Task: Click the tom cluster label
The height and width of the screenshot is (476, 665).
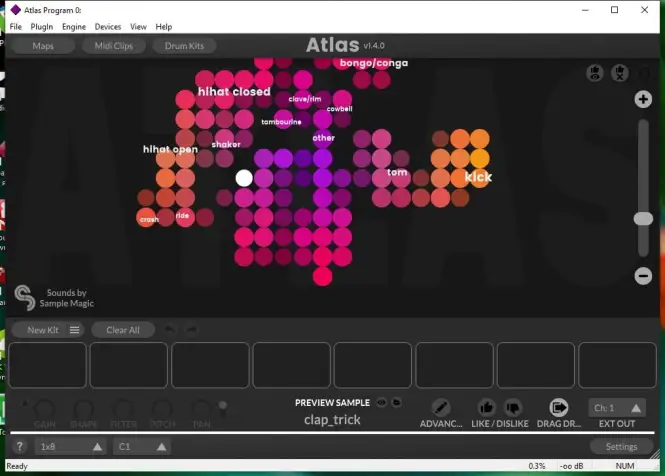Action: pos(397,172)
